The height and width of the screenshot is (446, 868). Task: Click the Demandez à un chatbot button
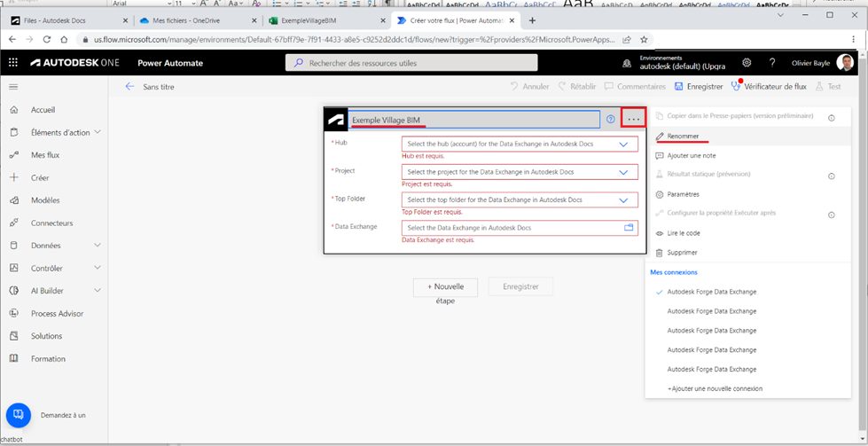coord(18,415)
